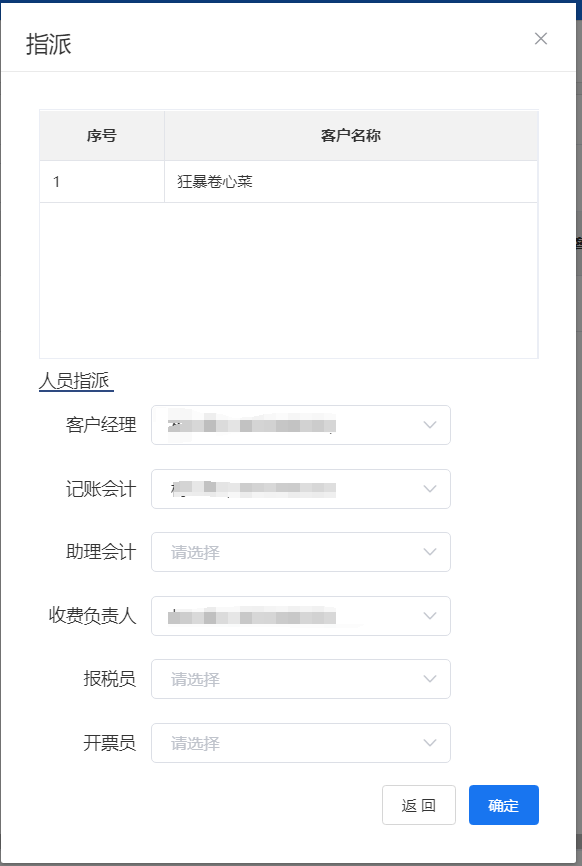The image size is (582, 866).
Task: Click the 报税员 请选择 field
Action: [301, 679]
